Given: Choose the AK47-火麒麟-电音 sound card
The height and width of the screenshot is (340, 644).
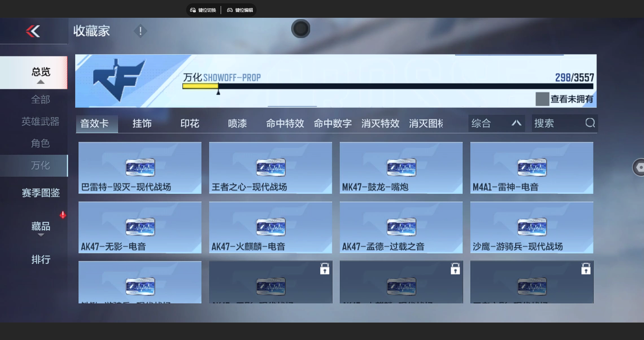Looking at the screenshot, I should 271,227.
